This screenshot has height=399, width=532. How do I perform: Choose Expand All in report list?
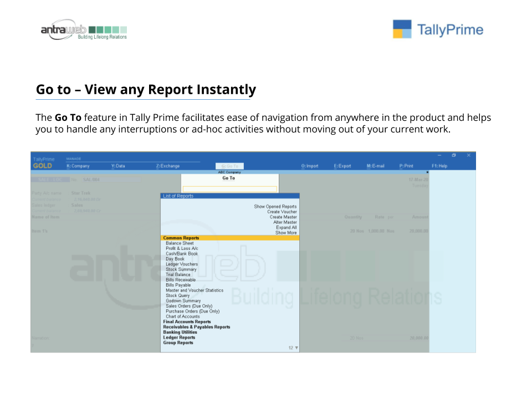click(x=287, y=227)
